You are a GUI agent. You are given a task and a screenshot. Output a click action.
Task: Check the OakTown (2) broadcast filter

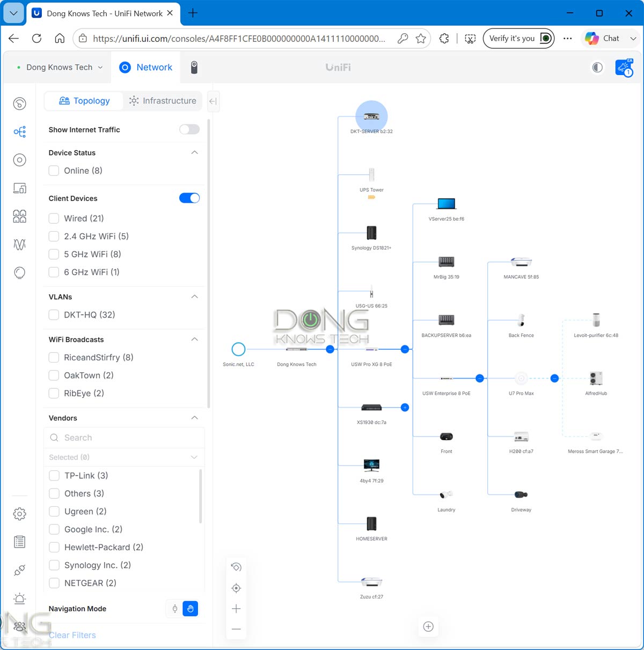click(x=54, y=375)
